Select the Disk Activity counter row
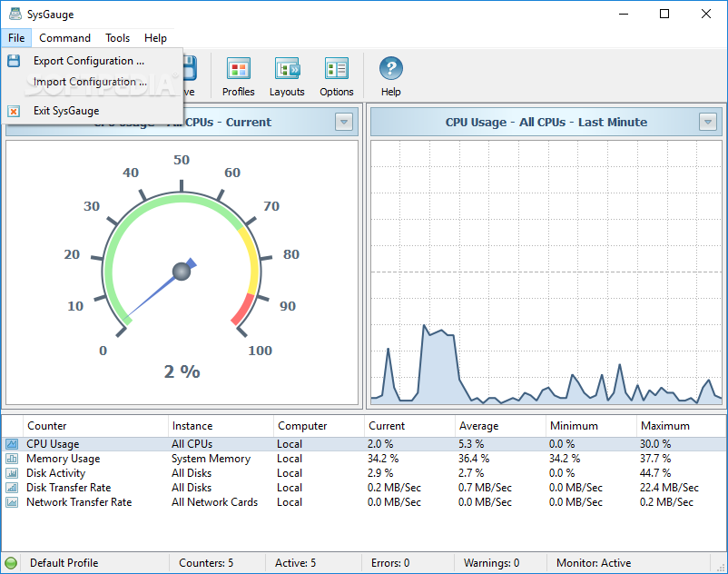The image size is (728, 574). point(364,473)
